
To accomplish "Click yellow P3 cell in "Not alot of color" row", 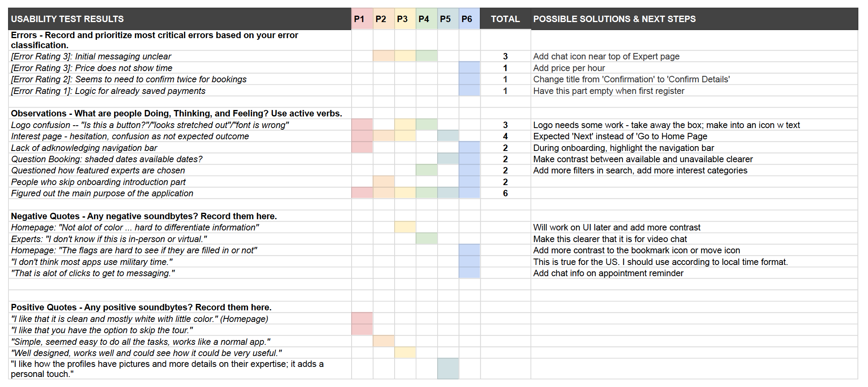I will pyautogui.click(x=405, y=228).
